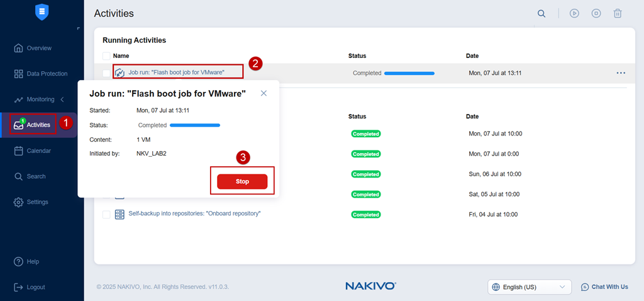Click the Completed badge for Mon, 07 Jul at 0:00
The height and width of the screenshot is (301, 644).
pos(365,154)
